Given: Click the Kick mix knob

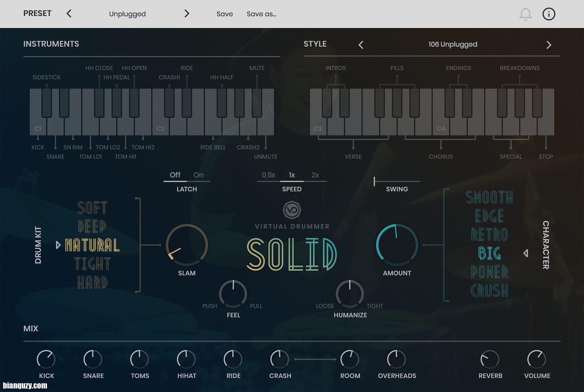Looking at the screenshot, I should point(46,359).
